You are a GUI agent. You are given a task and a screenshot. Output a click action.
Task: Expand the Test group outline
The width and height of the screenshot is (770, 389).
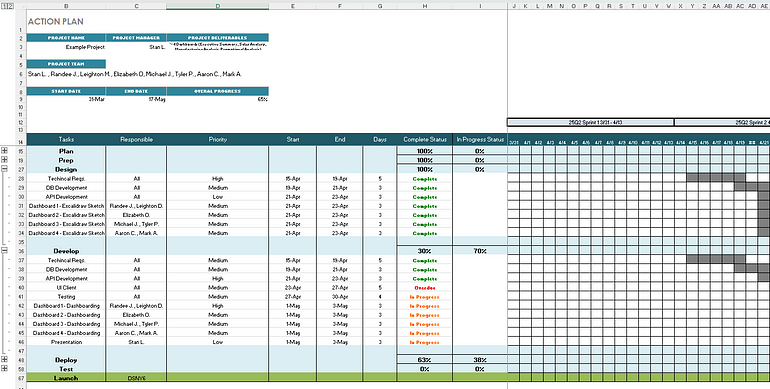pos(4,369)
